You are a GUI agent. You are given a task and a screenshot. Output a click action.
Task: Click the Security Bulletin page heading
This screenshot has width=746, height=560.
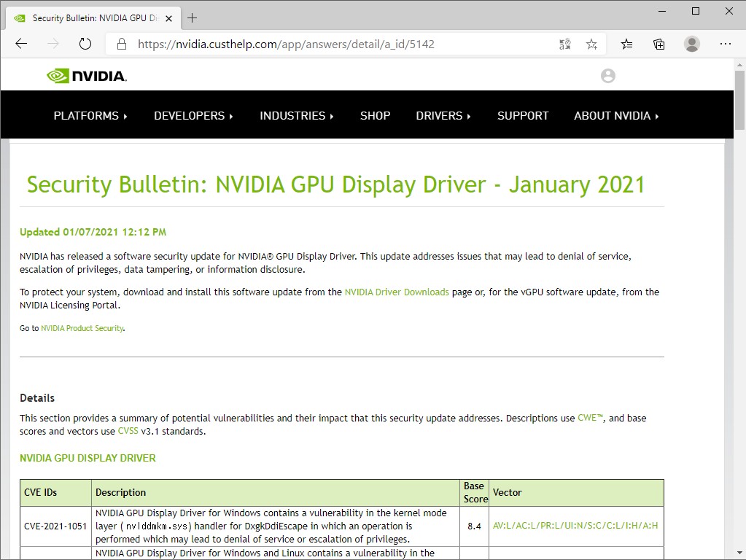(335, 184)
